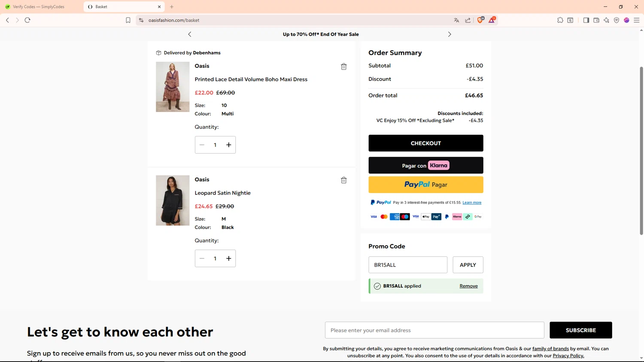Pay with Klarna button
The height and width of the screenshot is (362, 644).
pos(425,165)
